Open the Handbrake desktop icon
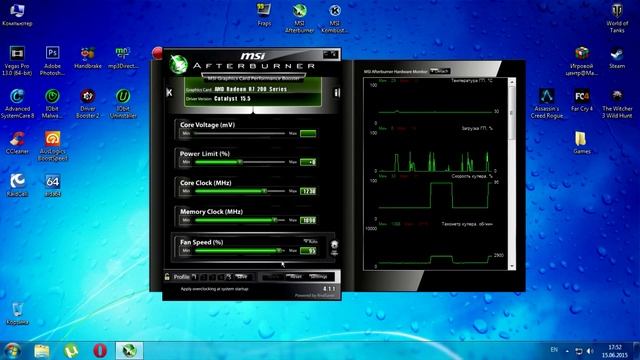 click(x=88, y=57)
